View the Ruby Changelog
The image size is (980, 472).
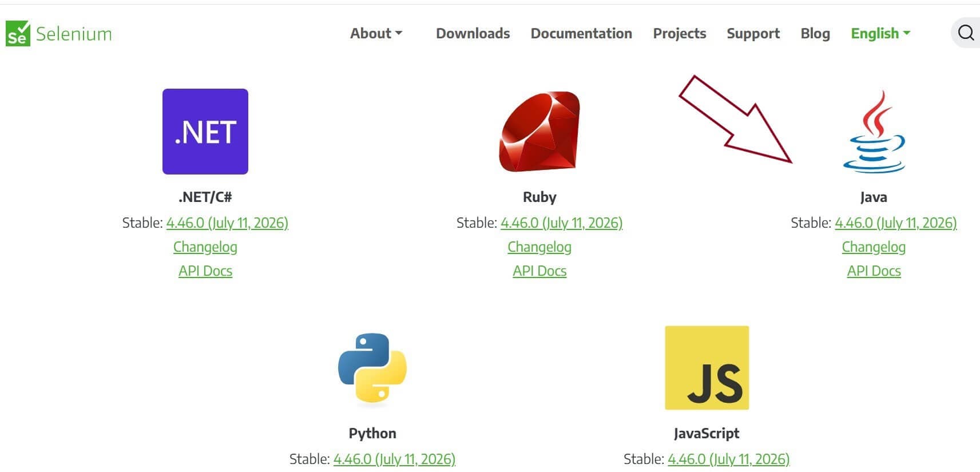click(x=539, y=247)
